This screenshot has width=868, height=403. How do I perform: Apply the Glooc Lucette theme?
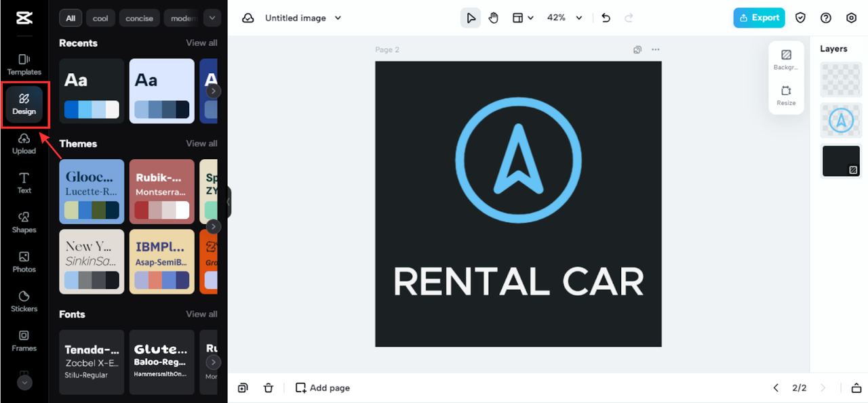pyautogui.click(x=92, y=192)
